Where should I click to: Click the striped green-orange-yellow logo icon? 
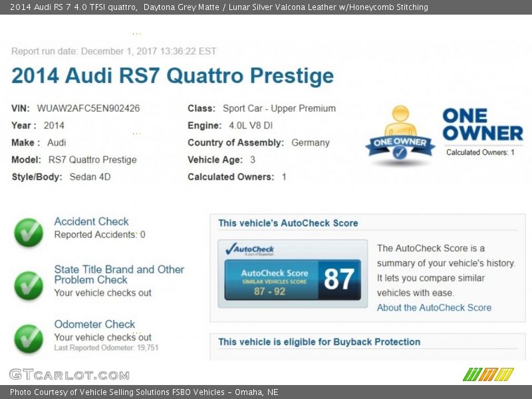click(488, 374)
